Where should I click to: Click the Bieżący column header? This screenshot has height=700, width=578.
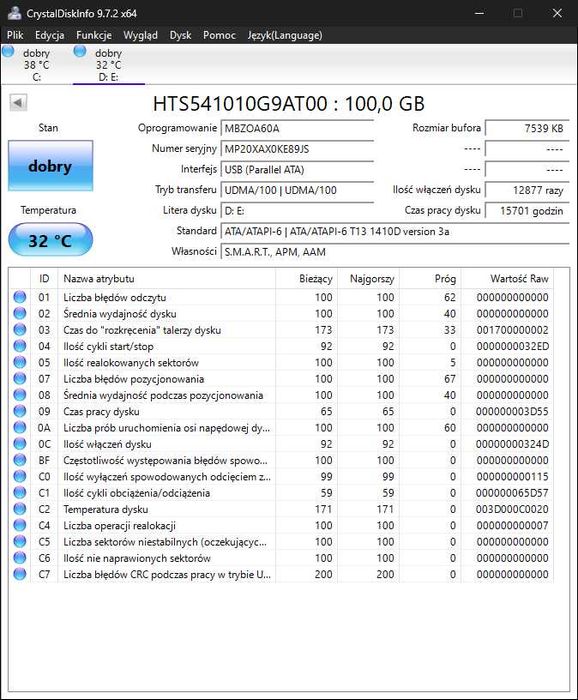(307, 279)
